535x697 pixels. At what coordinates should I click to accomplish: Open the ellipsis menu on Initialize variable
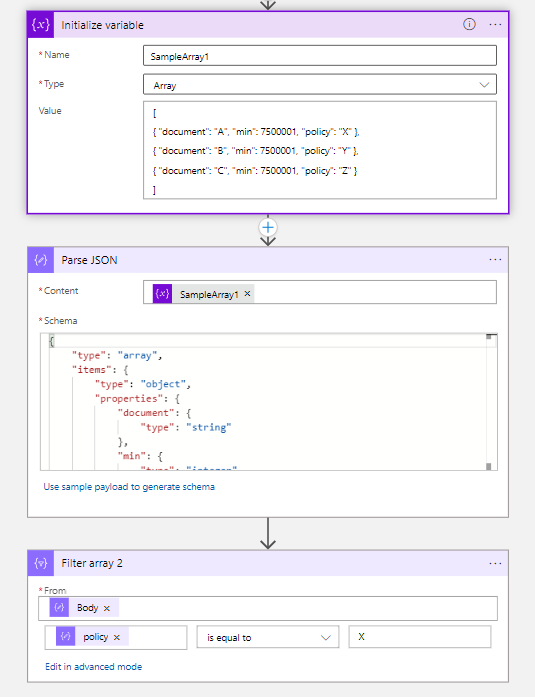click(495, 25)
